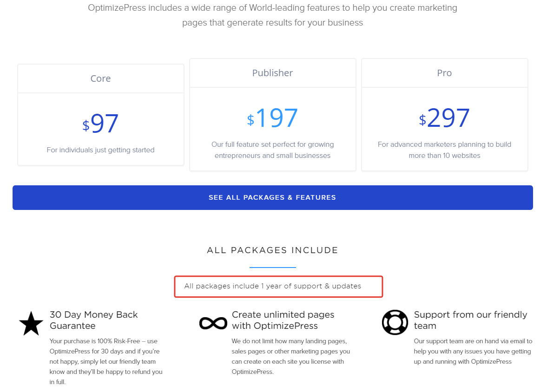Click the star icon for money back guarantee
This screenshot has width=560, height=392.
pyautogui.click(x=31, y=323)
